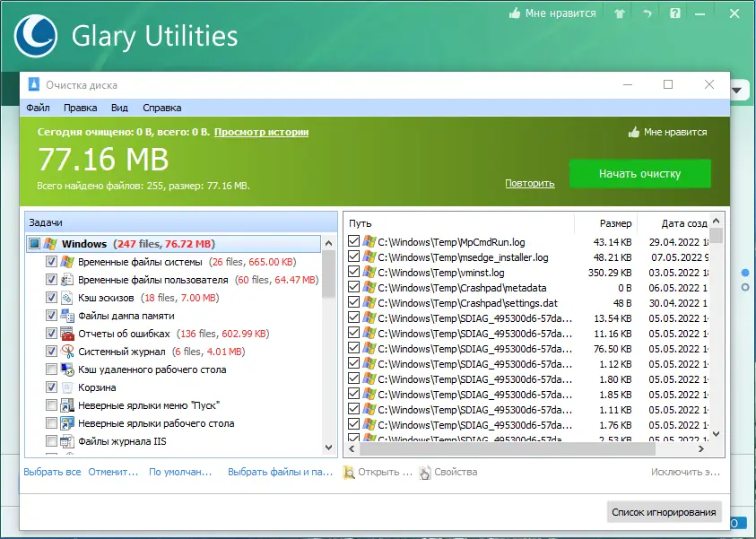Image resolution: width=756 pixels, height=539 pixels.
Task: Click the Файлы дампа памяти icon
Action: coord(67,316)
